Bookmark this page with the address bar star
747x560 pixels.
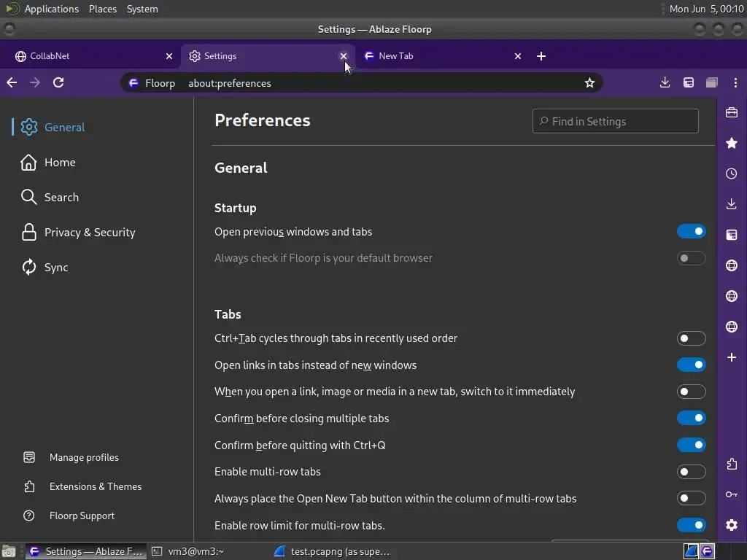[589, 83]
